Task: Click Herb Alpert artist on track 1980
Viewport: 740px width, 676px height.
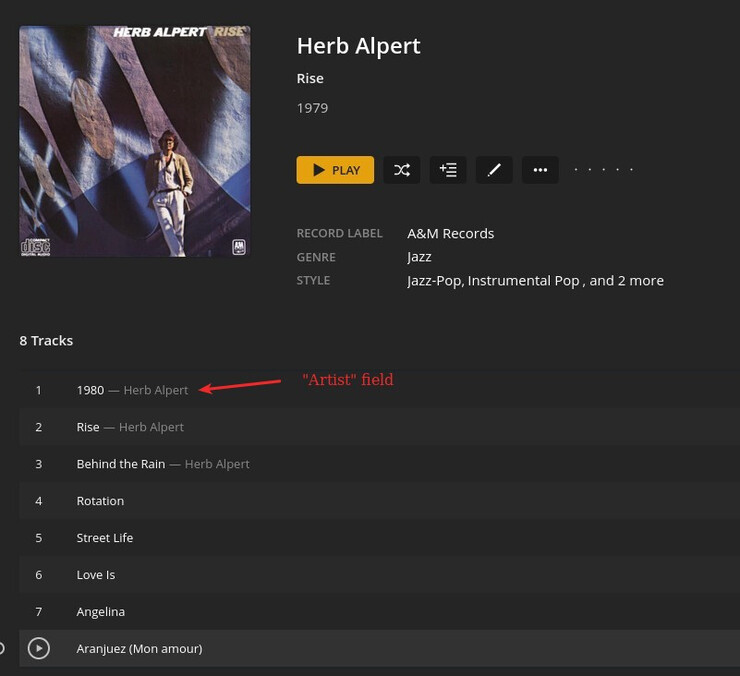Action: tap(156, 390)
